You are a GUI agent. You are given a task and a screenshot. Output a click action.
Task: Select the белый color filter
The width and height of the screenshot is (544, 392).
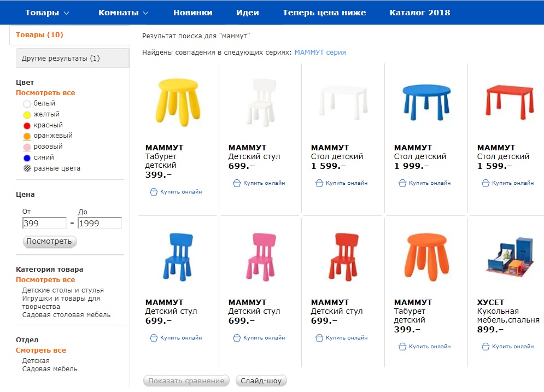click(27, 104)
